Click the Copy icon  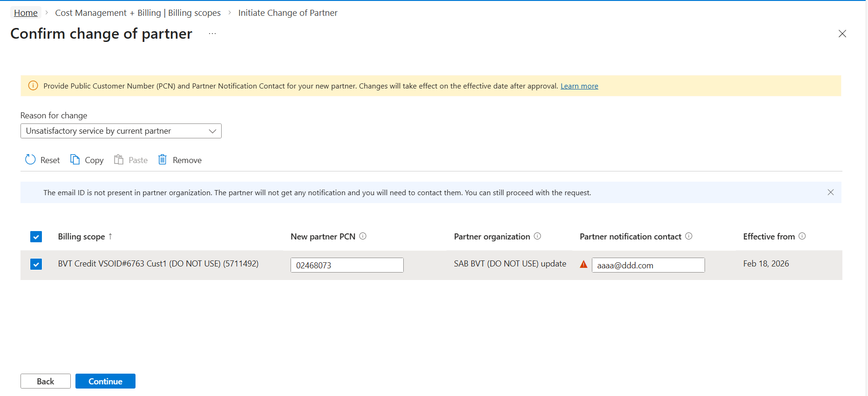tap(75, 160)
